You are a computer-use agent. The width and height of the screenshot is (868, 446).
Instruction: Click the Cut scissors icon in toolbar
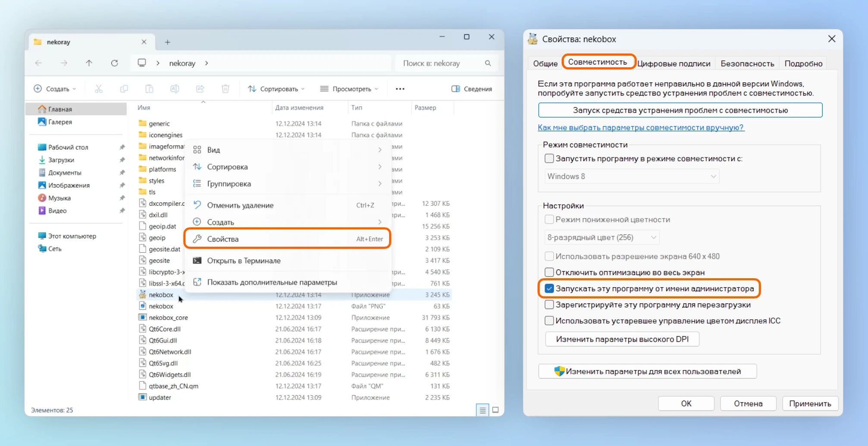coord(99,89)
